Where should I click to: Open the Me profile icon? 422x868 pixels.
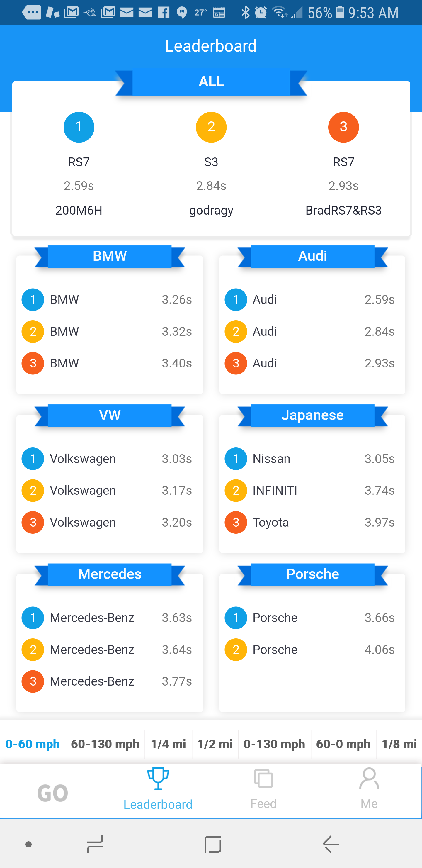[x=369, y=779]
